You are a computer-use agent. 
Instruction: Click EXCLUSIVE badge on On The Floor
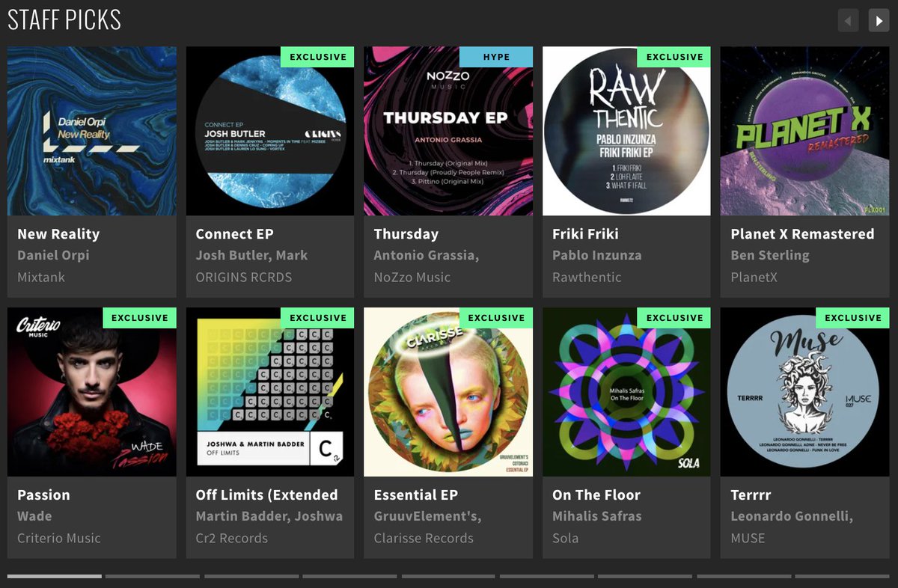pyautogui.click(x=674, y=318)
